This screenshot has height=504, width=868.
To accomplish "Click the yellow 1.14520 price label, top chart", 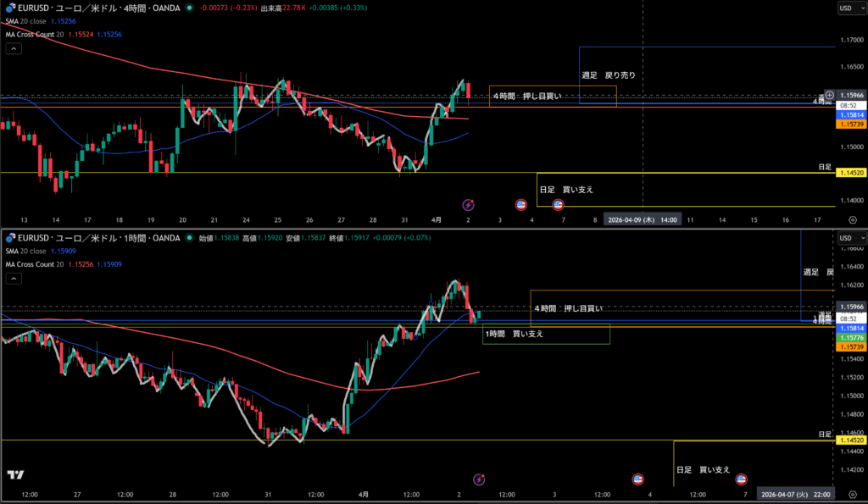I will (850, 173).
